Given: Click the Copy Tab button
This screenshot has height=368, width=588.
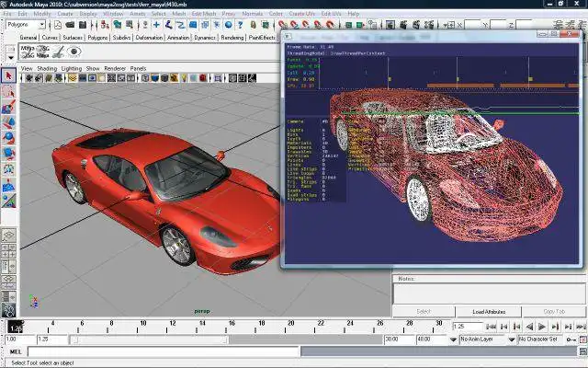Looking at the screenshot, I should [554, 312].
